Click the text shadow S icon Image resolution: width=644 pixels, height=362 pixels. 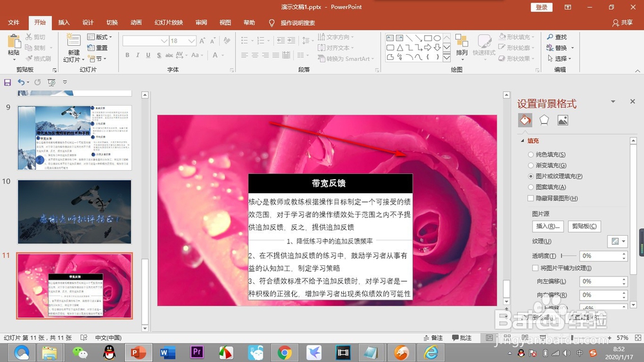[159, 55]
